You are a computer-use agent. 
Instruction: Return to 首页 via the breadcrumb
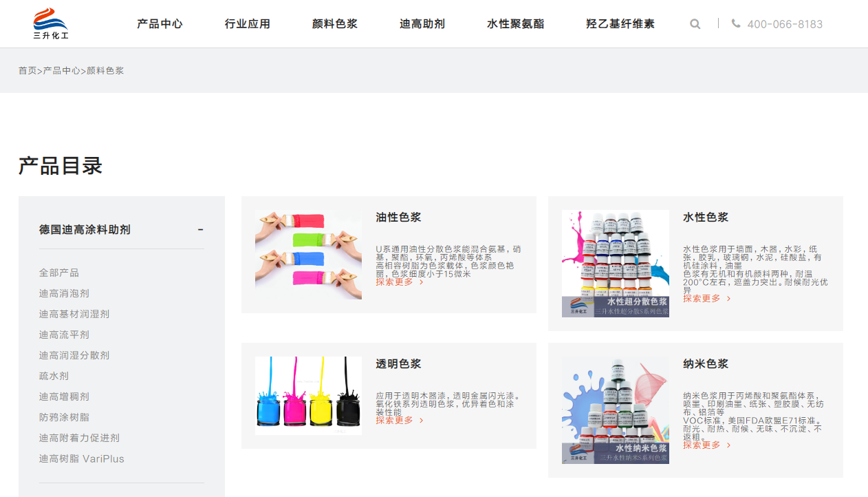click(26, 70)
